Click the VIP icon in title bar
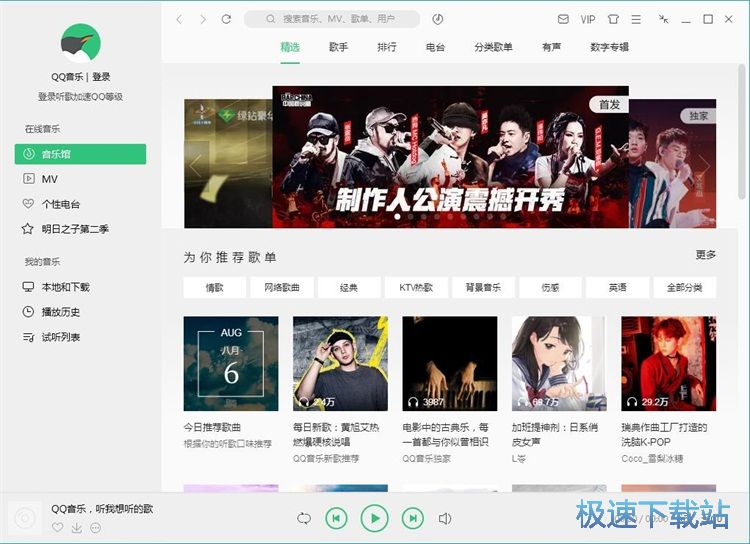750x544 pixels. [x=588, y=19]
